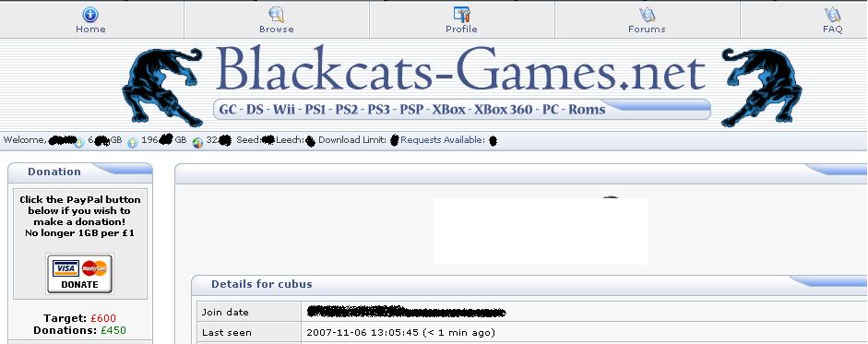Go to the Profile menu label

(x=461, y=30)
